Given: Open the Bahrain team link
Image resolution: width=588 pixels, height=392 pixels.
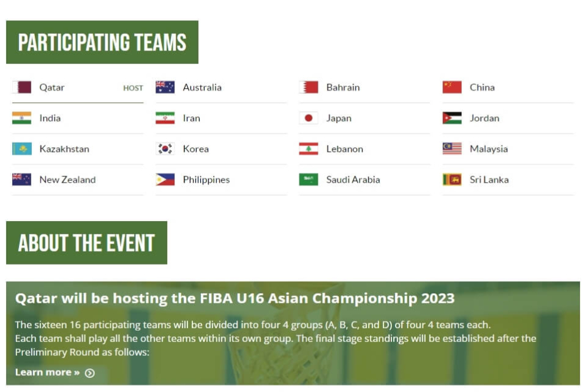Looking at the screenshot, I should click(x=364, y=88).
